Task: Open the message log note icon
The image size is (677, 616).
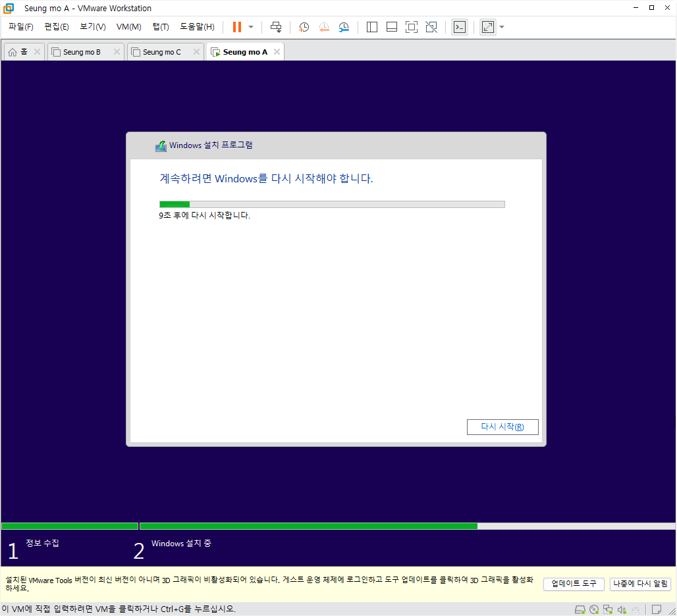Action: (657, 609)
